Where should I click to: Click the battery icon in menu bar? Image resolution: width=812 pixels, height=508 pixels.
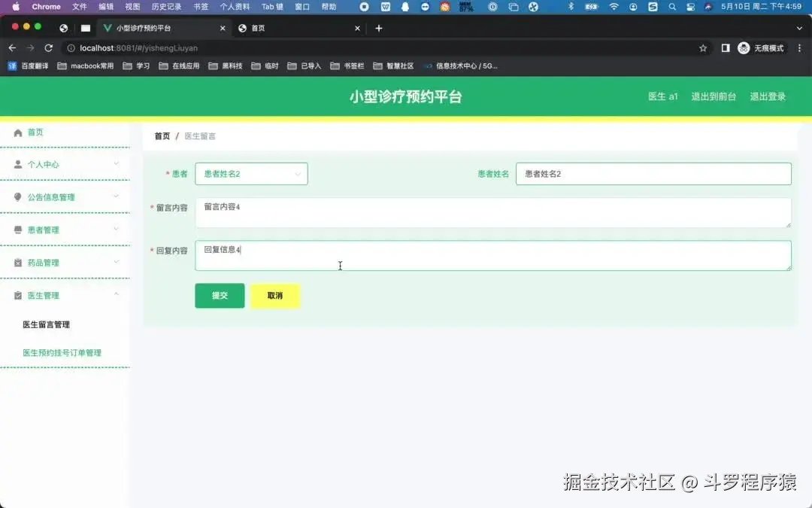click(592, 7)
